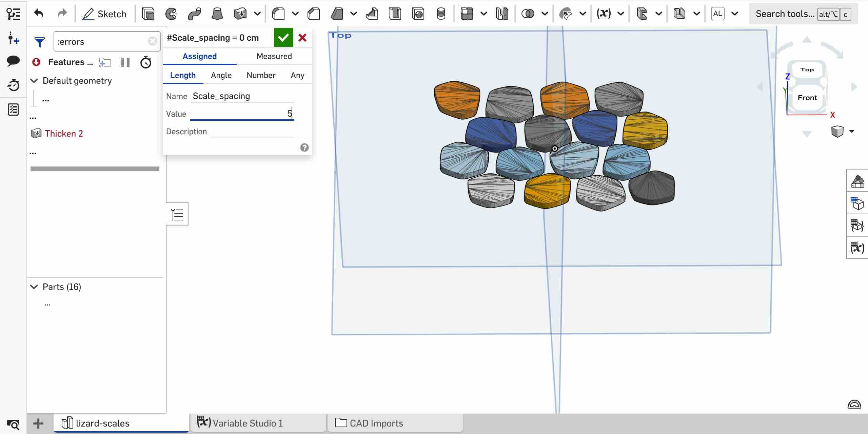Screen dimensions: 868x434
Task: Choose the Length variable type
Action: point(183,75)
